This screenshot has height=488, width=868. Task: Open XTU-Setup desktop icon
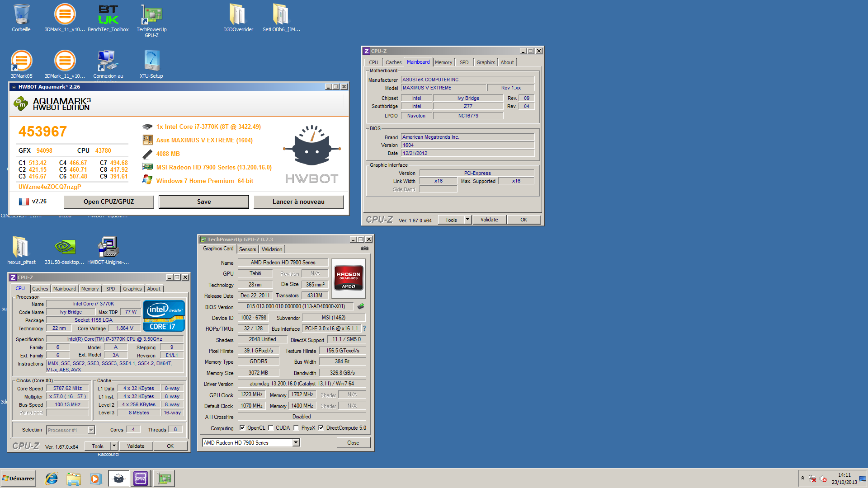(151, 64)
